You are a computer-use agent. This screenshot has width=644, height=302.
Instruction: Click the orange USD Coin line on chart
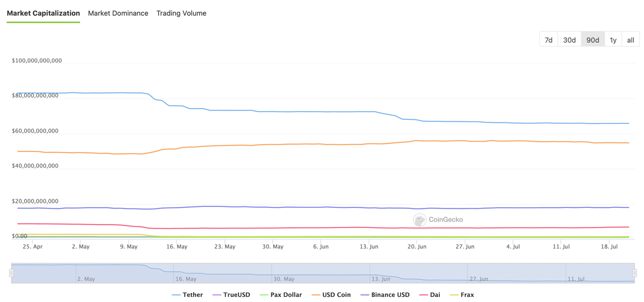pos(322,144)
